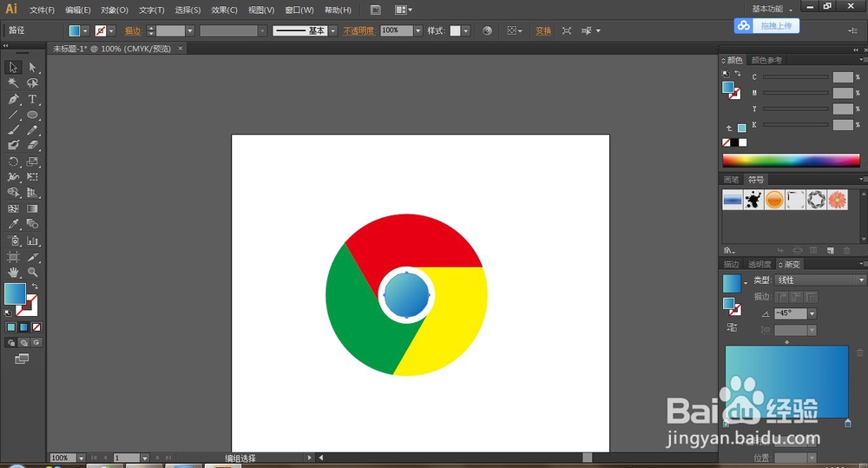Close the 未标题-1 document tab

point(180,49)
